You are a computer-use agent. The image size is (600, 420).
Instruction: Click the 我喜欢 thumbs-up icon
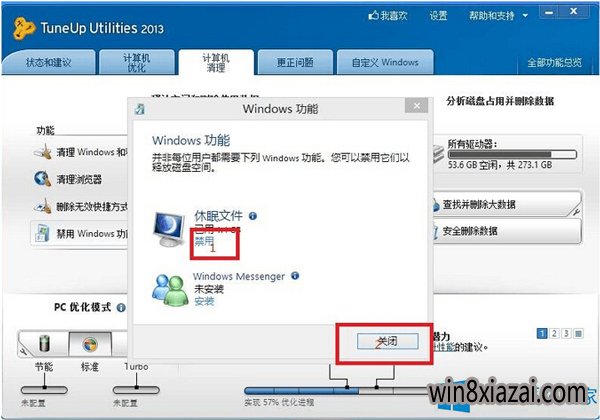373,15
